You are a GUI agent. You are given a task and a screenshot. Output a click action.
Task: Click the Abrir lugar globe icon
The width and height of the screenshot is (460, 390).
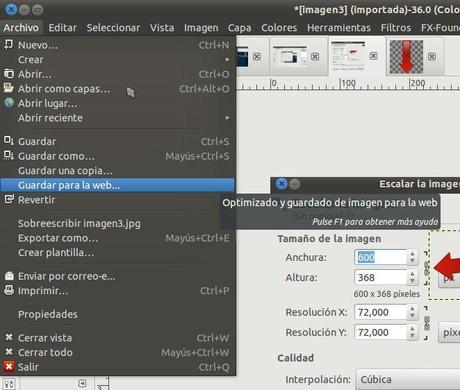click(x=9, y=103)
